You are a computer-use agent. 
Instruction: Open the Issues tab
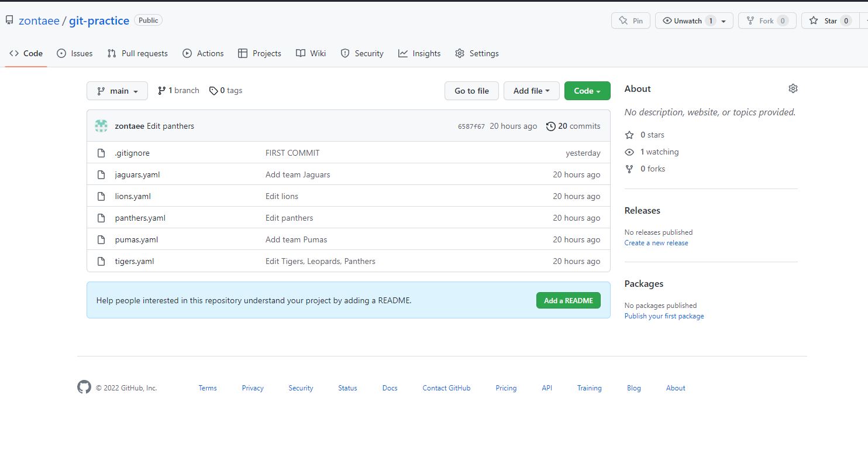pos(75,53)
